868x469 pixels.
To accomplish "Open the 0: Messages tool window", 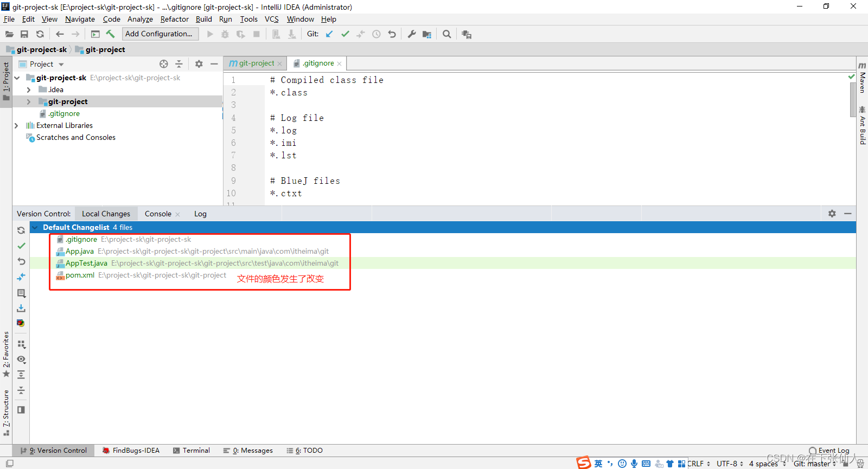I will point(248,451).
